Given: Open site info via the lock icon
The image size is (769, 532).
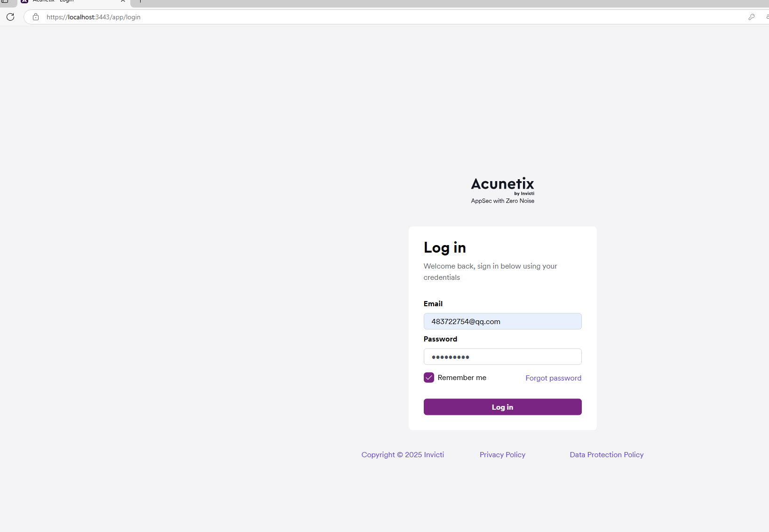Looking at the screenshot, I should [x=36, y=17].
